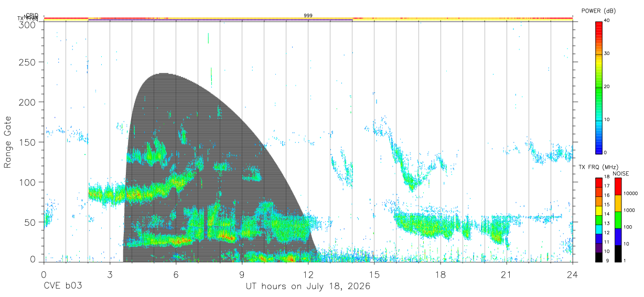Click the "1000" label on noise scale

click(630, 211)
